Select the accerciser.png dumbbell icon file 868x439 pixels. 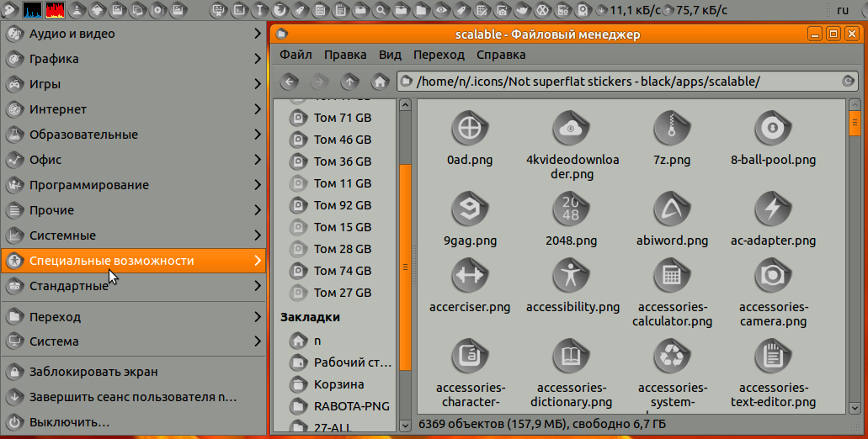(x=470, y=275)
